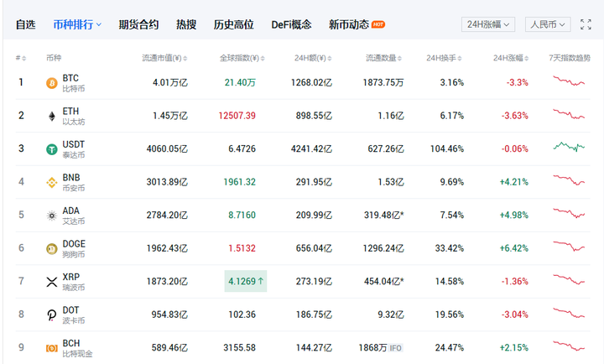Click the 币种 column header

coord(54,58)
